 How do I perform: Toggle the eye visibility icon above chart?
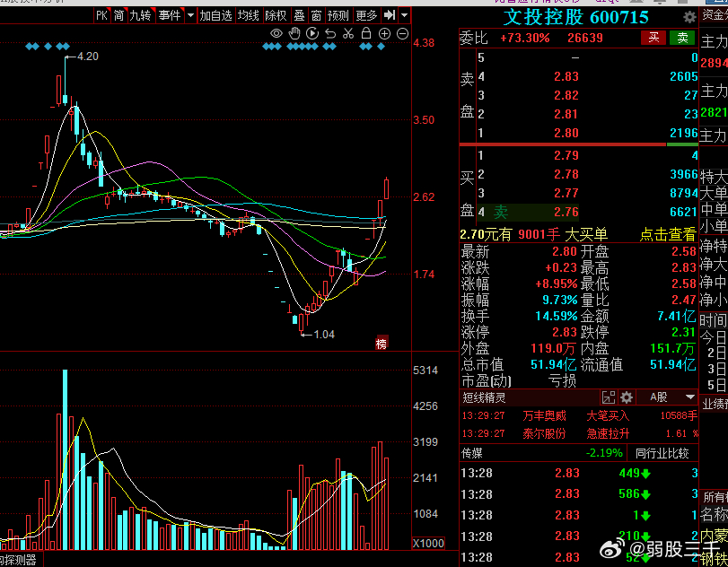[x=276, y=34]
